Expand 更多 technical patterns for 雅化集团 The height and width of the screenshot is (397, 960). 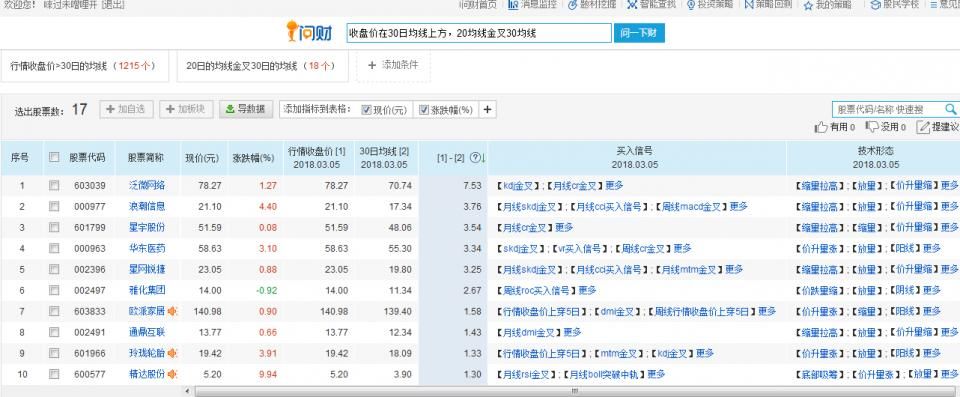[932, 290]
